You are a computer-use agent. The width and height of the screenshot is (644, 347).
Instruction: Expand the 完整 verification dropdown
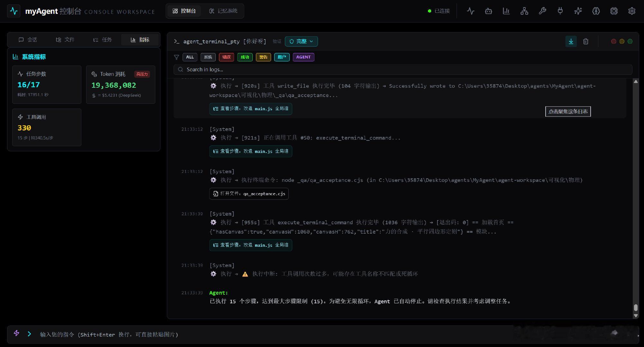point(301,41)
